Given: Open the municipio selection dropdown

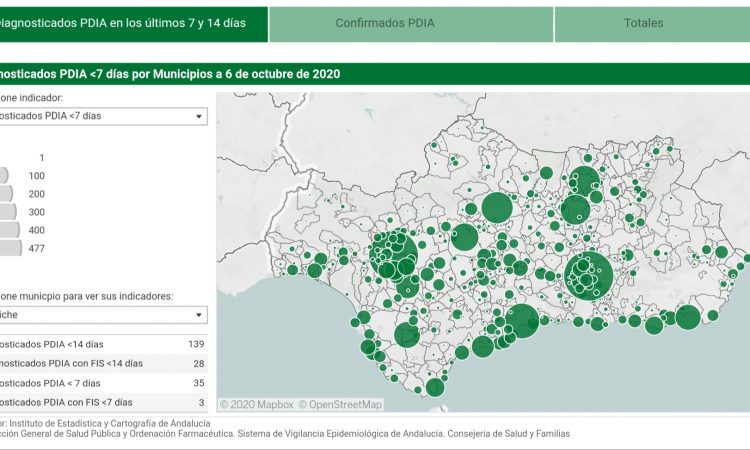Looking at the screenshot, I should 103,314.
